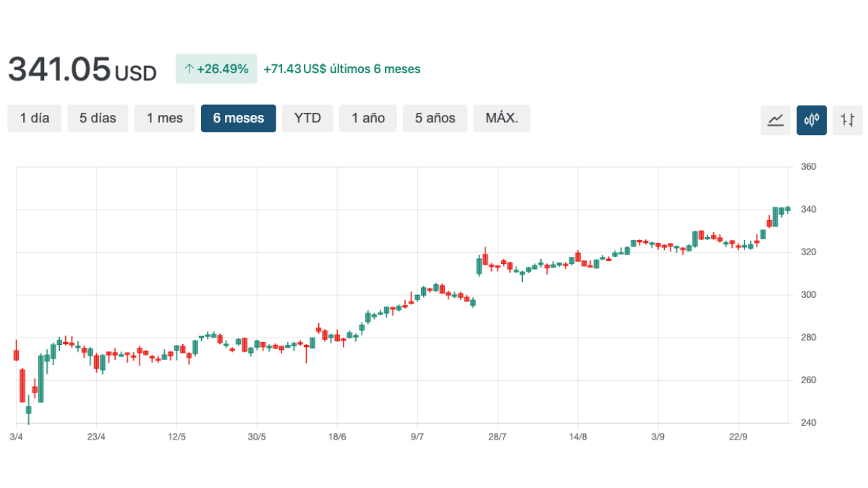The height and width of the screenshot is (488, 868).
Task: Select the 1 día time range
Action: click(x=35, y=119)
